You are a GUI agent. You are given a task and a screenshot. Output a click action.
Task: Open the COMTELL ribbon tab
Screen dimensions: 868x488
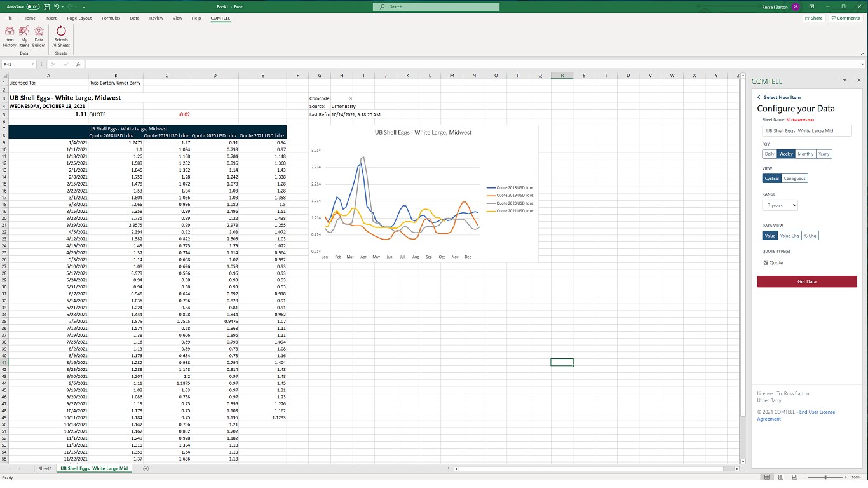click(x=220, y=18)
